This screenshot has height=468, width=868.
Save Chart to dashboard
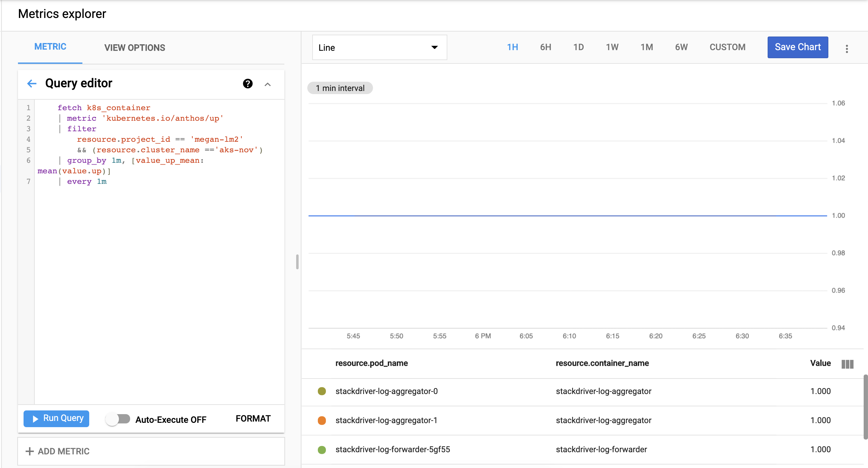798,47
